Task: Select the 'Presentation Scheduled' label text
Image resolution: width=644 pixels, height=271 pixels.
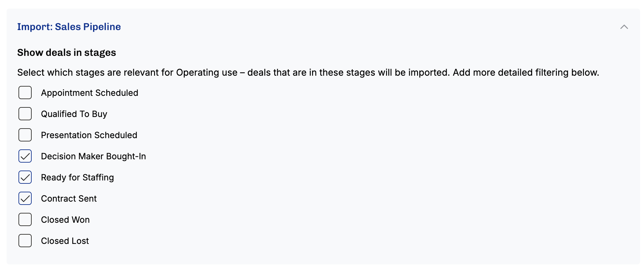Action: [x=89, y=135]
